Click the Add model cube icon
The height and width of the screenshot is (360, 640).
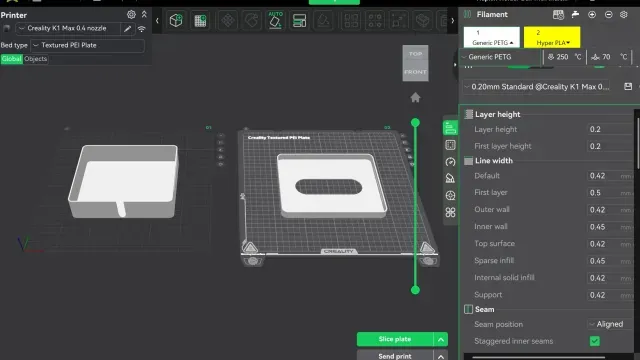tap(176, 20)
